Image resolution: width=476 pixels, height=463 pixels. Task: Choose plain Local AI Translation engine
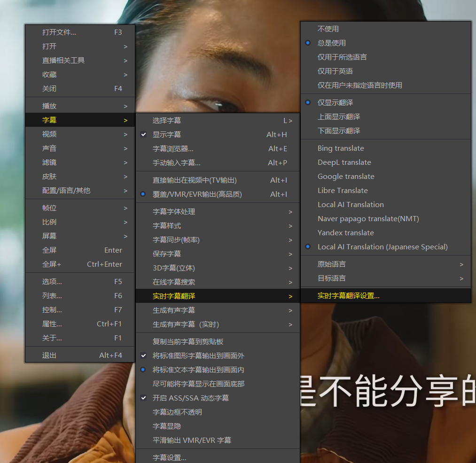(x=385, y=204)
